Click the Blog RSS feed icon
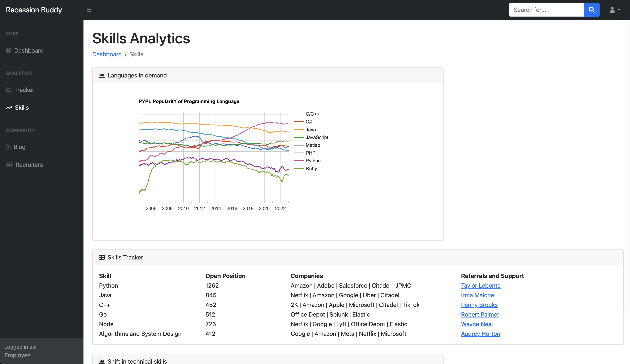This screenshot has height=364, width=630. pos(8,147)
